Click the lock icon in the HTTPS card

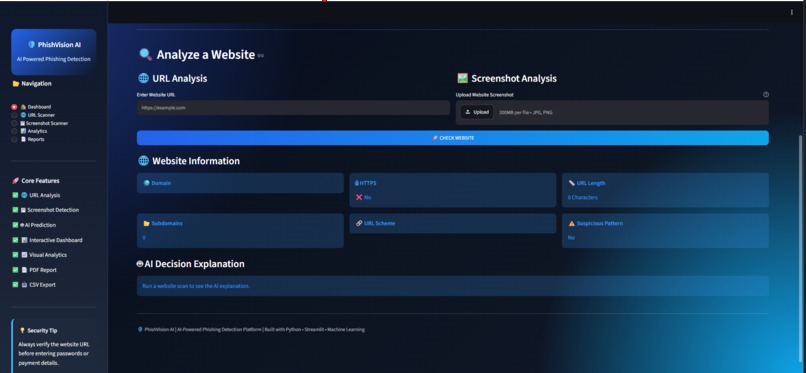[x=357, y=183]
